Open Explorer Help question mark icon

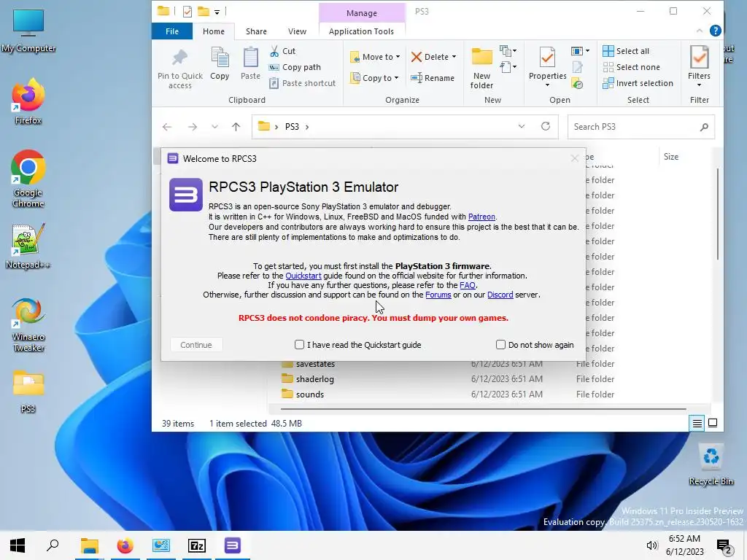(x=715, y=31)
